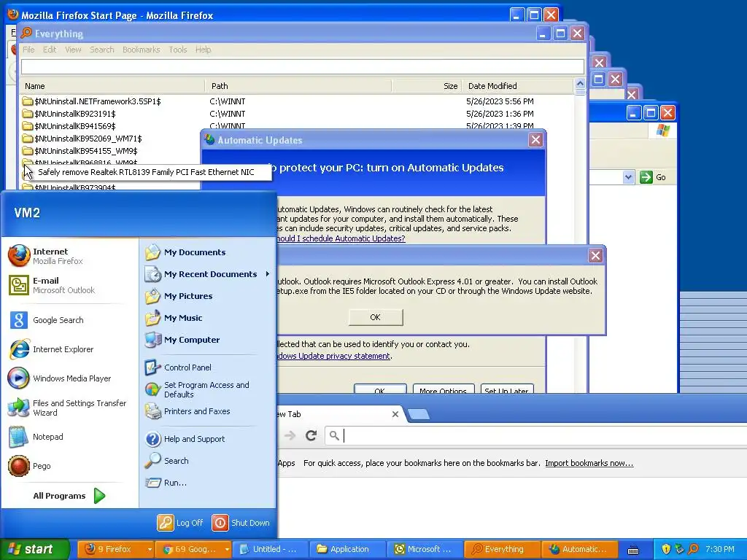Click the Start button
This screenshot has height=560, width=747.
[34, 549]
